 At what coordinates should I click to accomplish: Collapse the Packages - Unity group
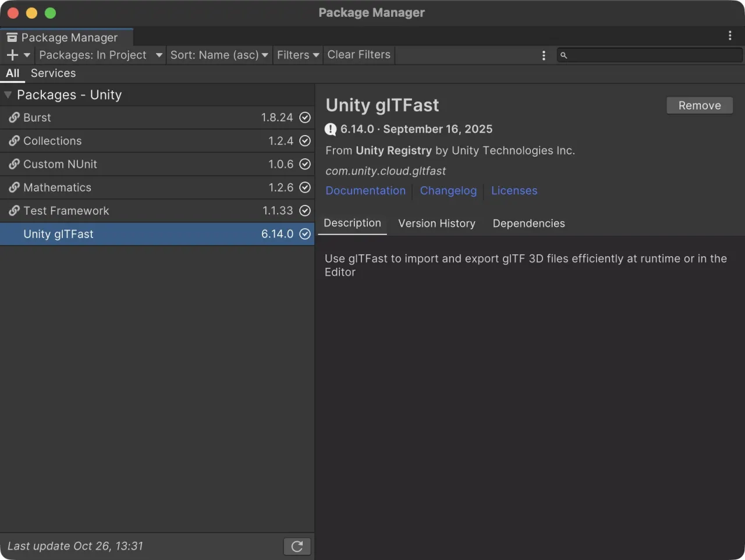pos(8,95)
